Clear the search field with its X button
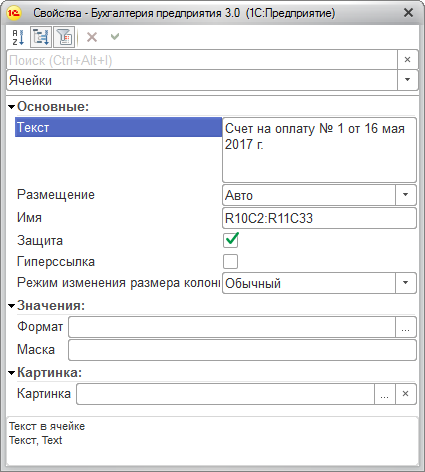Screen dimensions: 425x472 [x=407, y=60]
